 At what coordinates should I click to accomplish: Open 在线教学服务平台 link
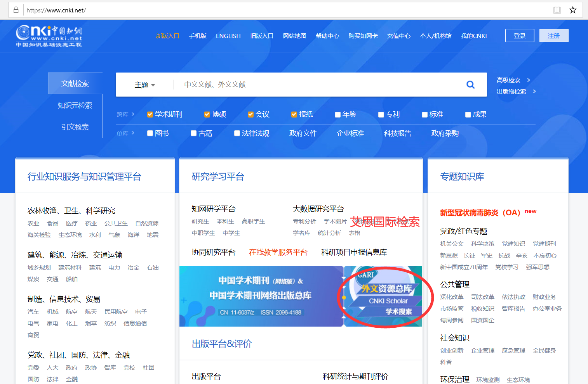[x=278, y=253]
